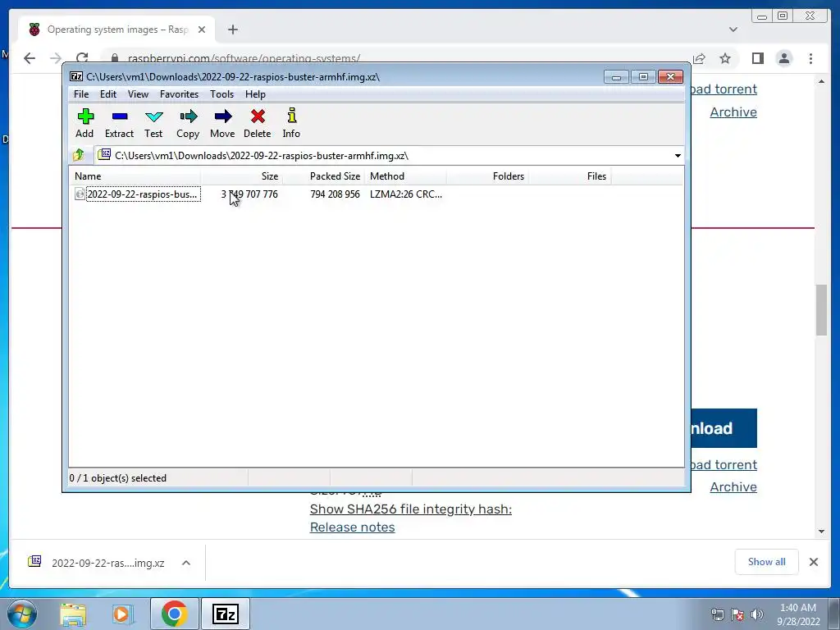840x630 pixels.
Task: Click the Add toolbar icon in 7-Zip
Action: (84, 123)
